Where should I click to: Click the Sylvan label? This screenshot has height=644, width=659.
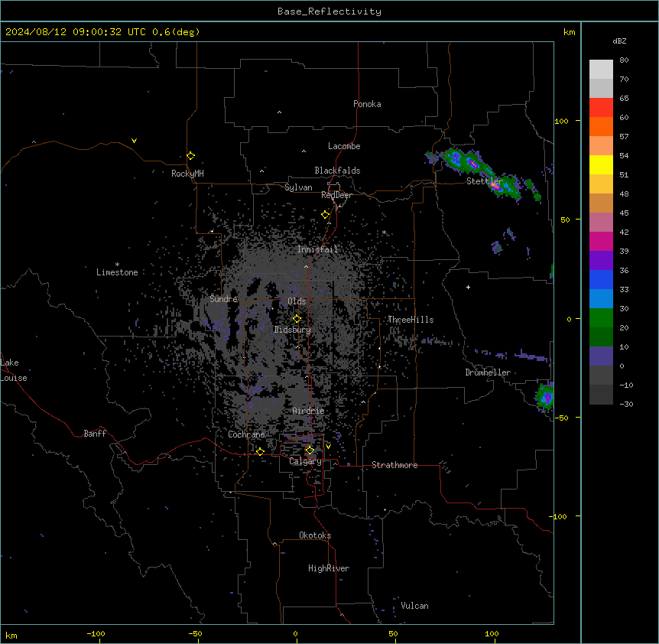[298, 187]
